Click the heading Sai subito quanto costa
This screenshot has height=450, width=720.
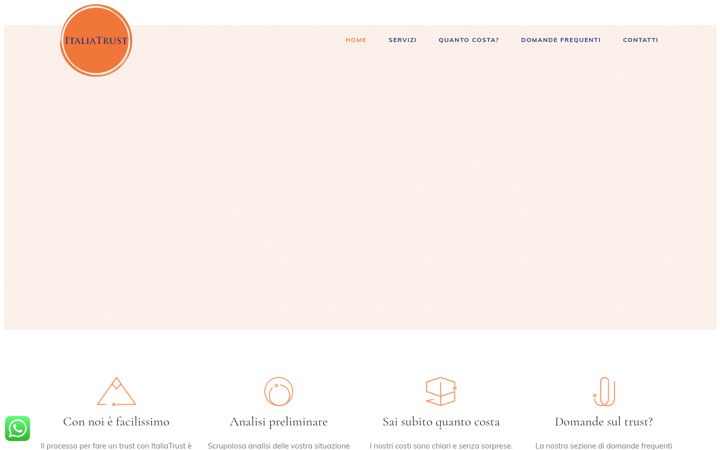coord(441,422)
